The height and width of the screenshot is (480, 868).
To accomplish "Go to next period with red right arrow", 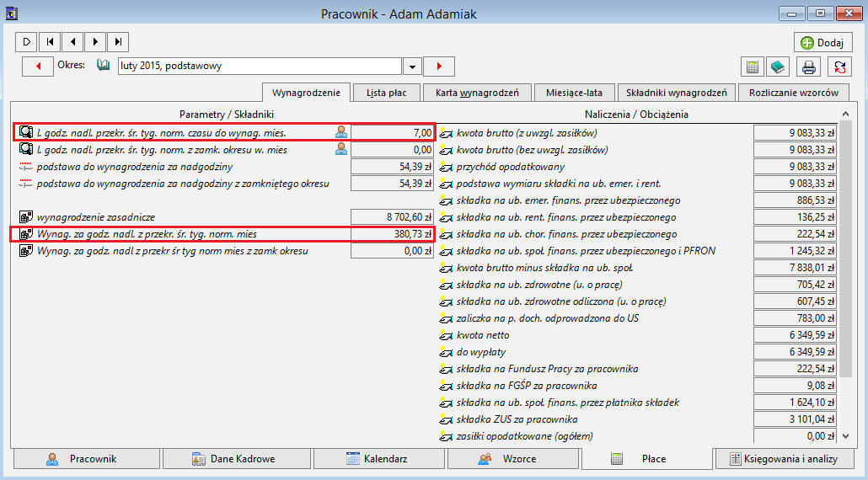I will click(439, 67).
